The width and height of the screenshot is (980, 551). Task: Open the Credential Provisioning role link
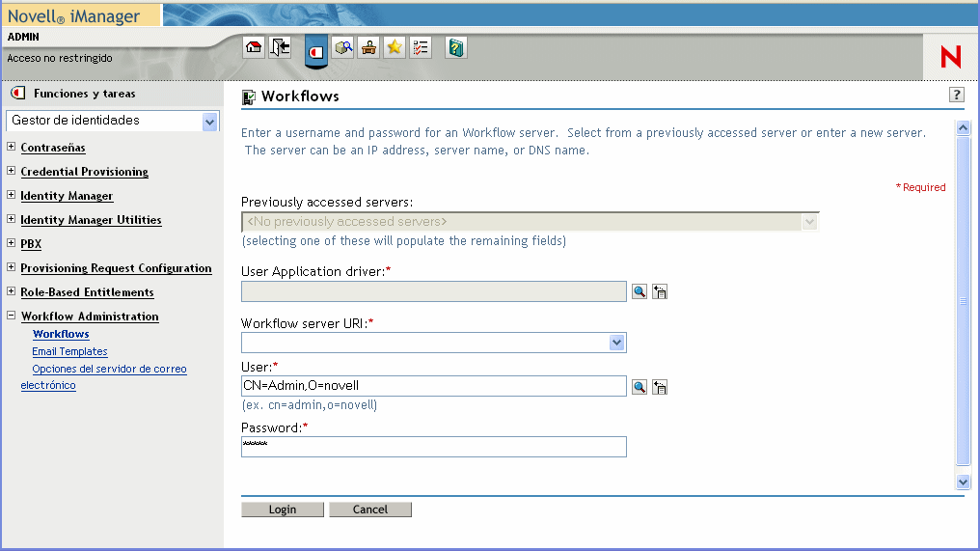84,172
